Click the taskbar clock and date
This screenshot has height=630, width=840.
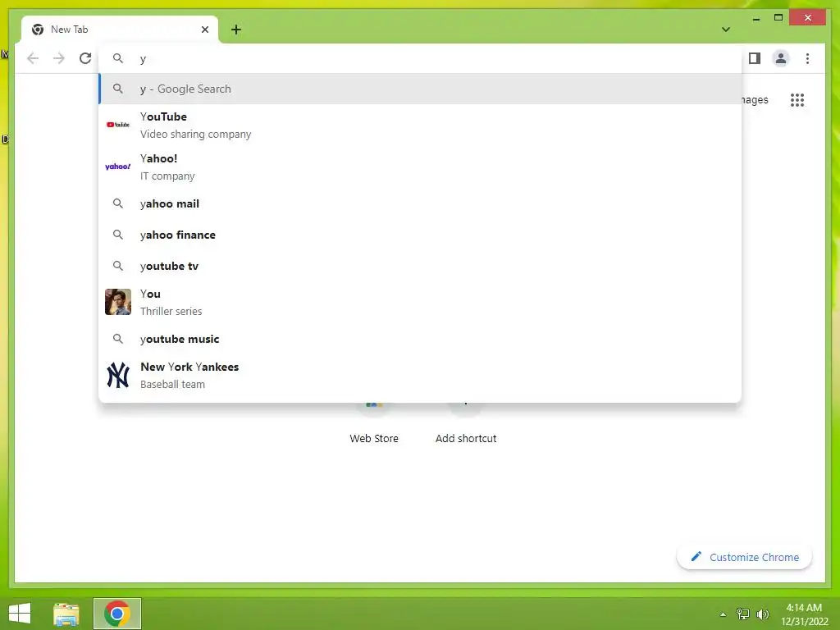pyautogui.click(x=804, y=614)
